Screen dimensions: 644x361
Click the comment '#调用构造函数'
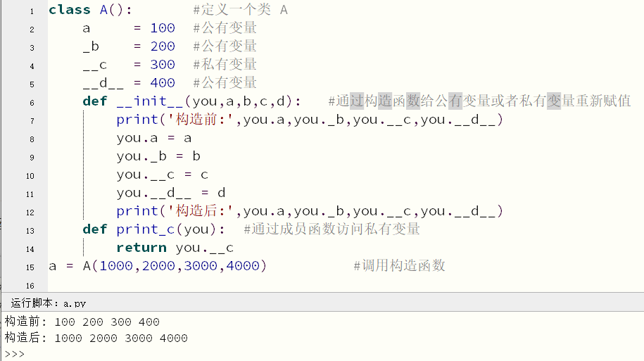point(399,266)
